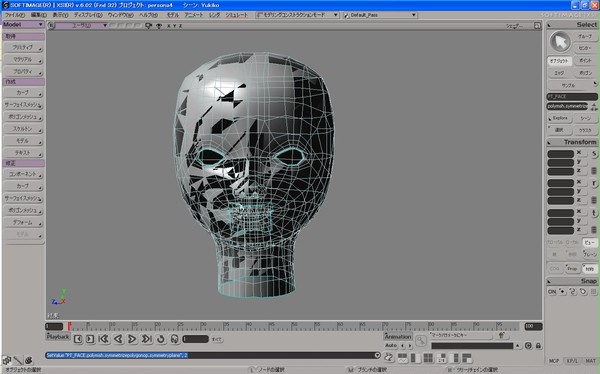The width and height of the screenshot is (600, 374).
Task: Maximize viewport with the top-right corner icon
Action: (537, 26)
